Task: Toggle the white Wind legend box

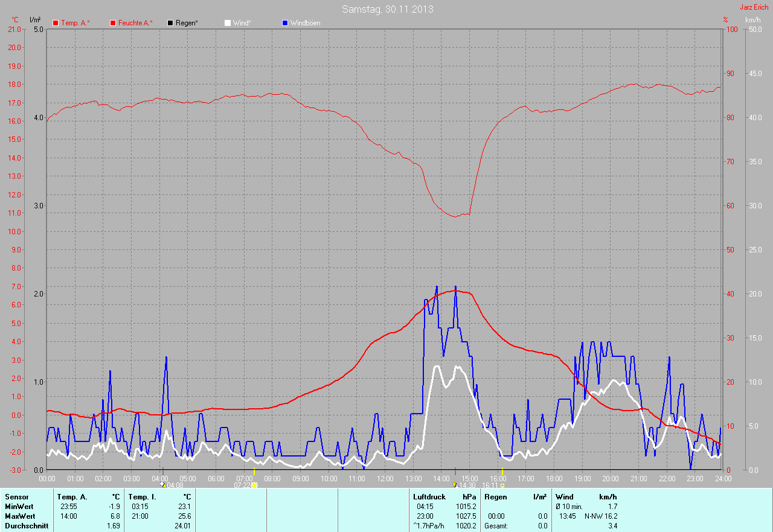Action: (228, 23)
